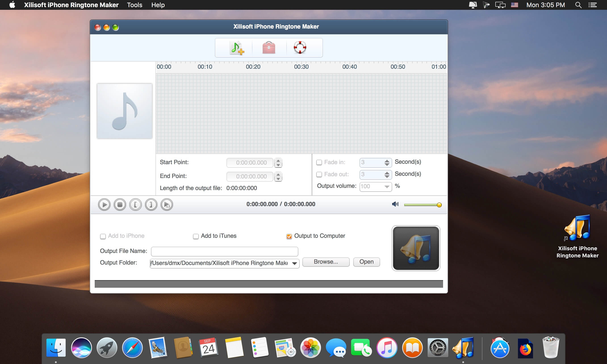Open the Help menu
Viewport: 607px width, 364px height.
point(158,5)
